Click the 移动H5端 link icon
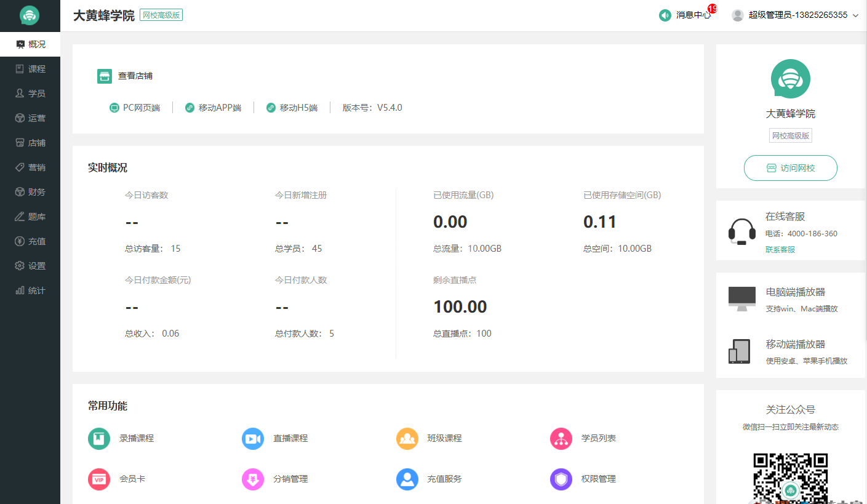The height and width of the screenshot is (504, 867). click(271, 108)
